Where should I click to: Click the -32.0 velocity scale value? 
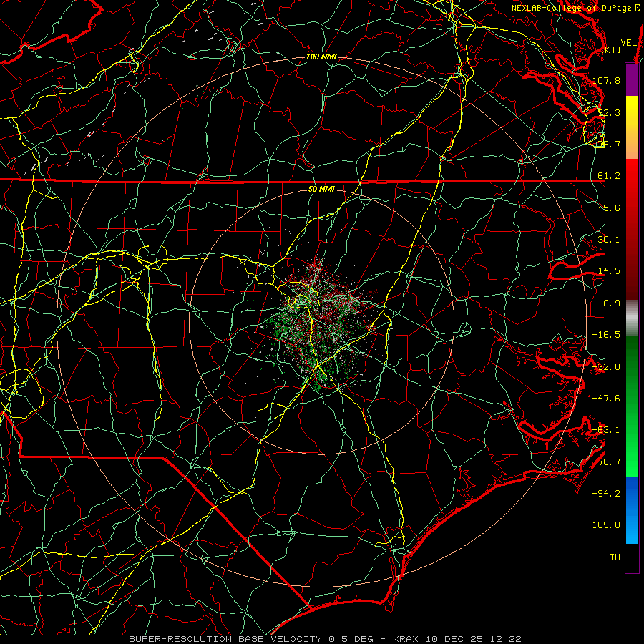pos(606,367)
